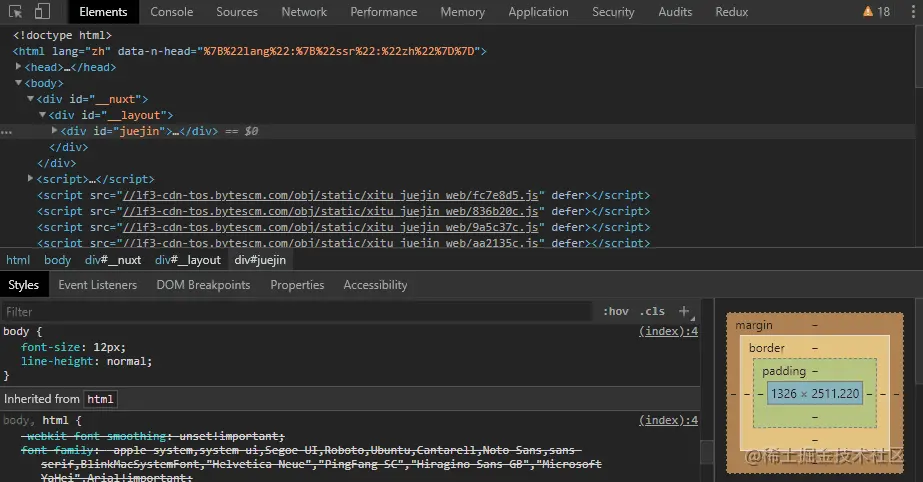Open the Performance tab
923x482 pixels.
point(383,12)
